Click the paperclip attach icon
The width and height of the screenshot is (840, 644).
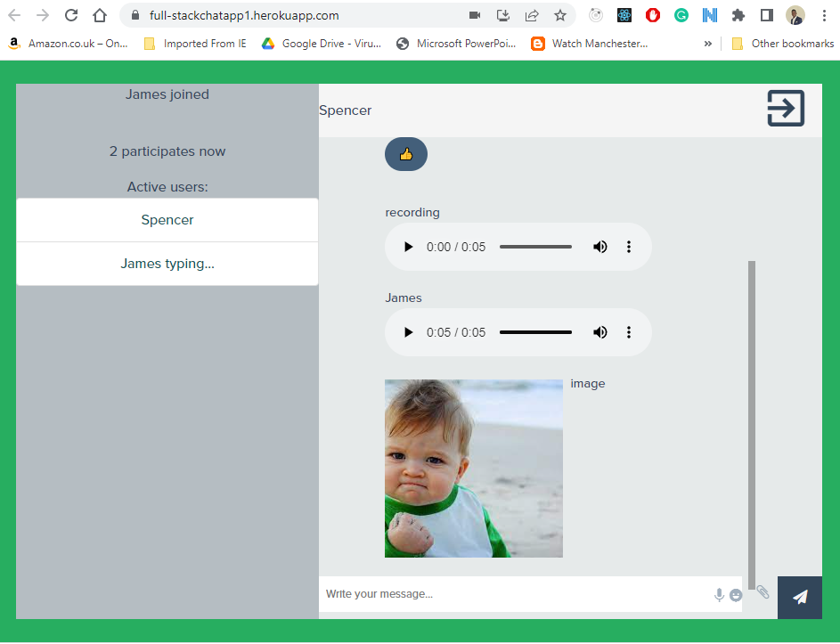pyautogui.click(x=763, y=592)
